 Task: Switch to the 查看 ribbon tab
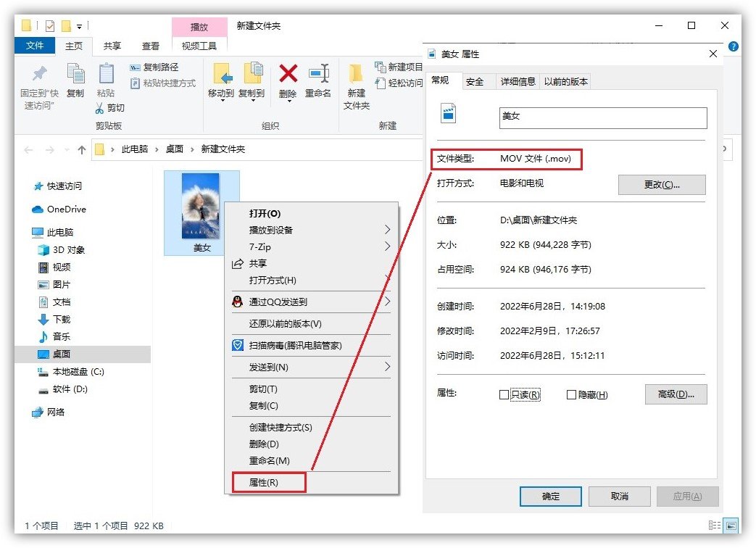point(150,45)
